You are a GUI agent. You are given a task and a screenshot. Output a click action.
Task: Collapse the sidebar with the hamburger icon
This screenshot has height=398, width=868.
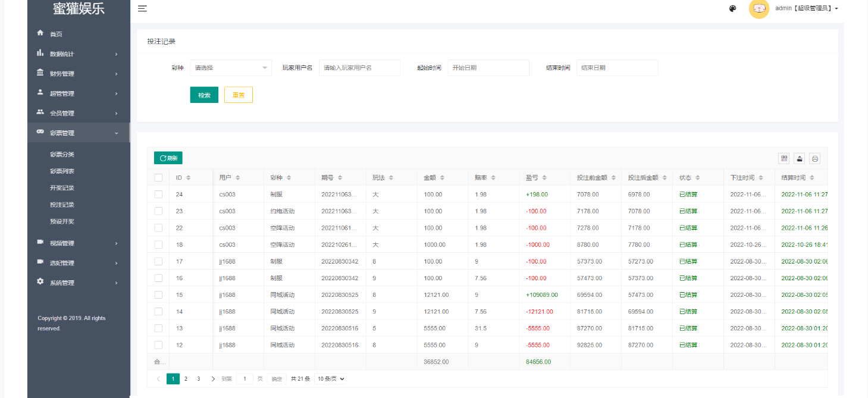click(142, 8)
